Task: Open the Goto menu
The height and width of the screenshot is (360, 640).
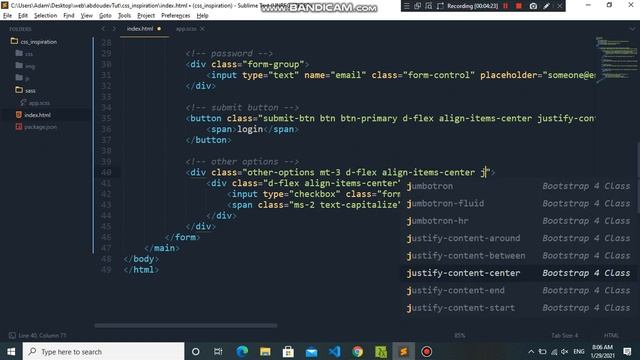Action: coord(105,16)
